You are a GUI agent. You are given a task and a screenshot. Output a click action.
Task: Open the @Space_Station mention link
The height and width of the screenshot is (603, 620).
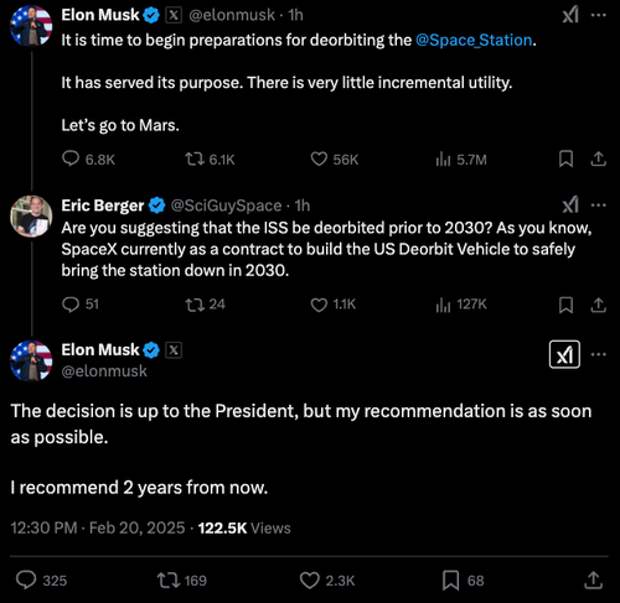pos(475,41)
